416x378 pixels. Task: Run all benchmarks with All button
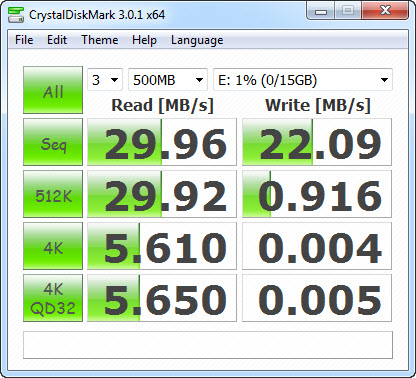coord(53,90)
